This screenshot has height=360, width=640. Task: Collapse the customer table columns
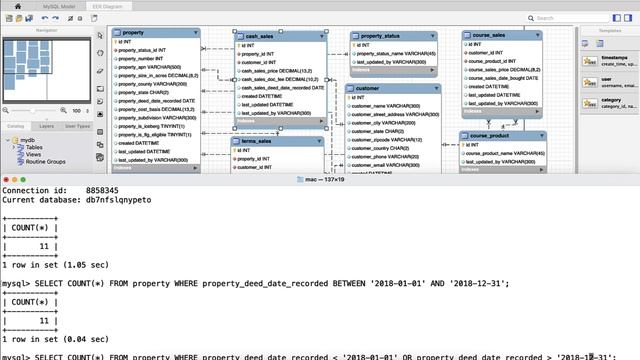coord(436,89)
